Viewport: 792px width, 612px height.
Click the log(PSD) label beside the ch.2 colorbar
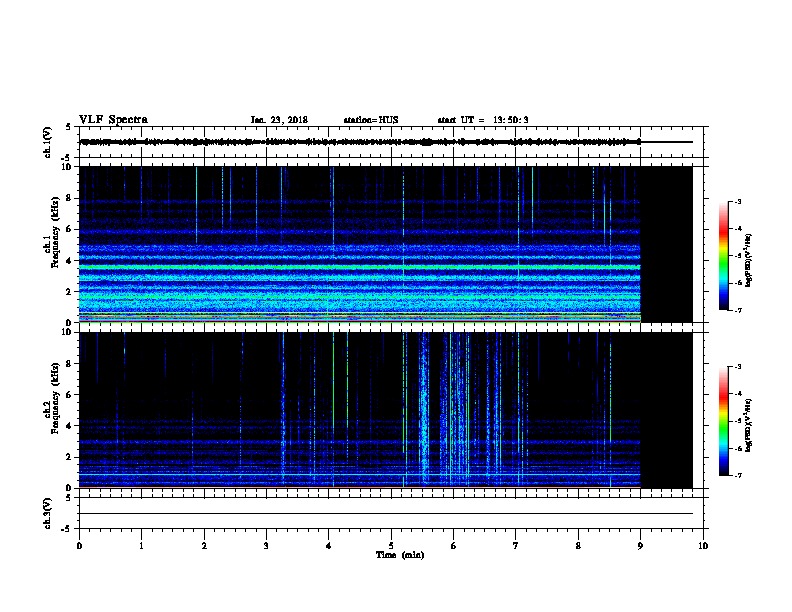click(749, 426)
